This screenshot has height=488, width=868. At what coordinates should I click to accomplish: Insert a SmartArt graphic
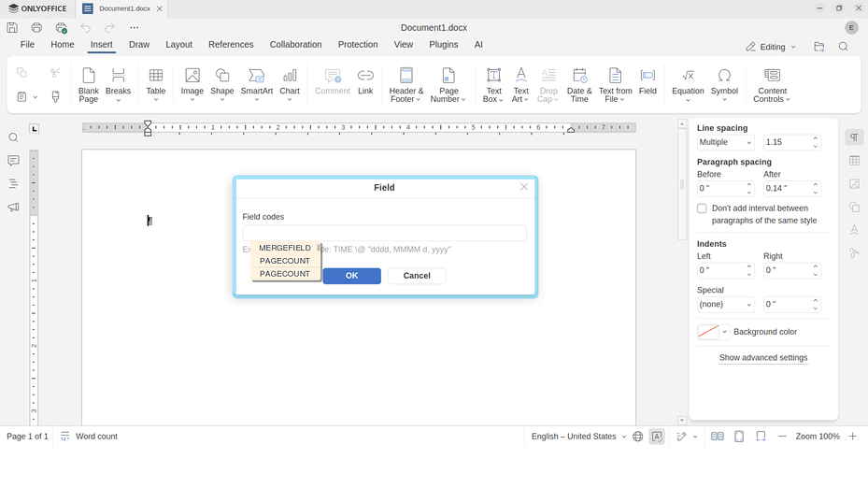tap(256, 85)
